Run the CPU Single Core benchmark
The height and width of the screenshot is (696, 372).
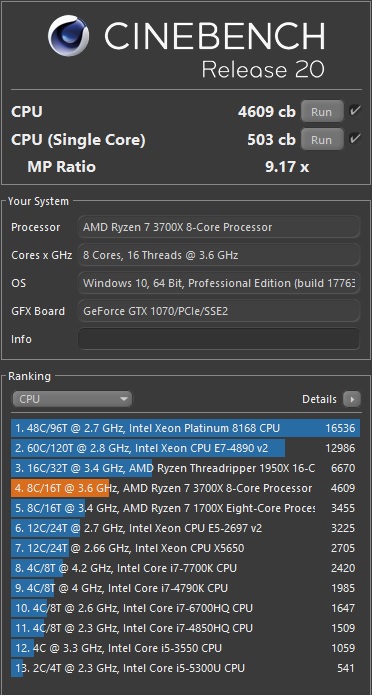tap(322, 139)
